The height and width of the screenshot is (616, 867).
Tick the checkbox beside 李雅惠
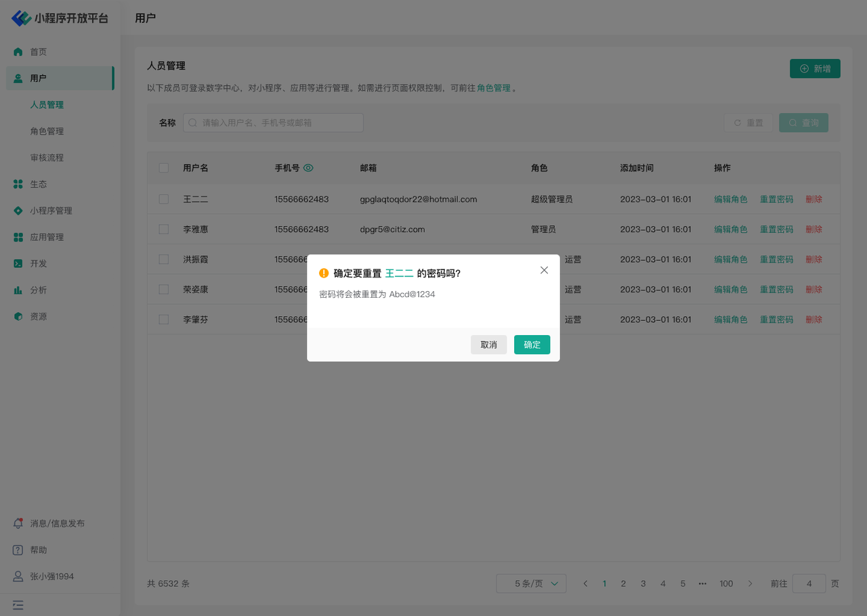click(x=164, y=229)
